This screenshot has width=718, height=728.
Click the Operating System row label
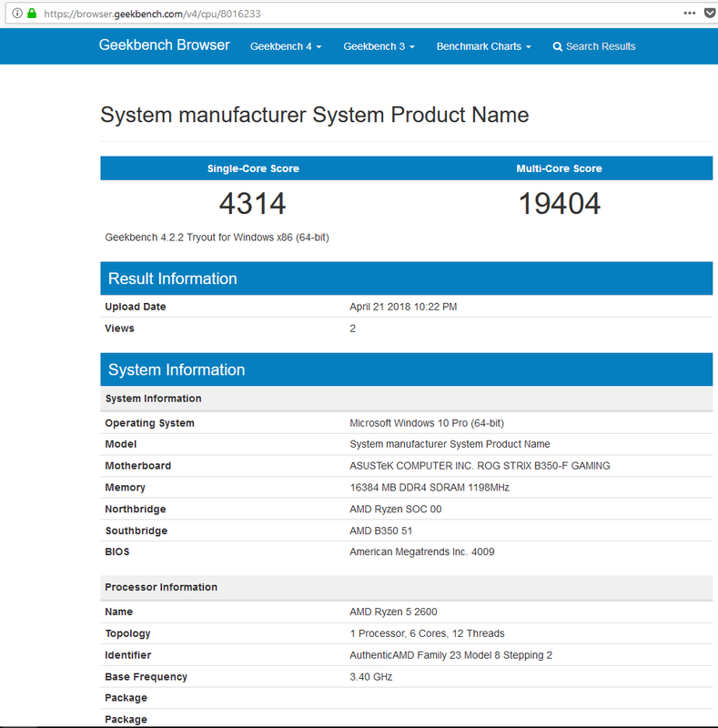149,423
